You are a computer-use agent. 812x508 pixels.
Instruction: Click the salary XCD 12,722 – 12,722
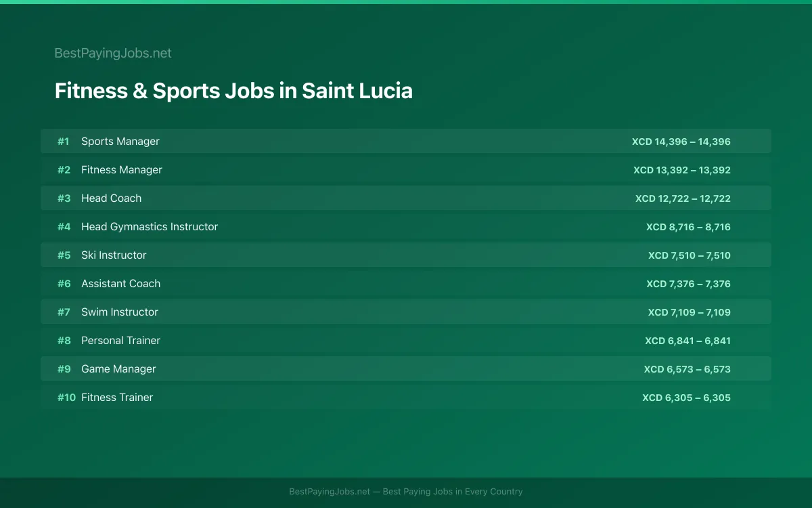tap(683, 198)
